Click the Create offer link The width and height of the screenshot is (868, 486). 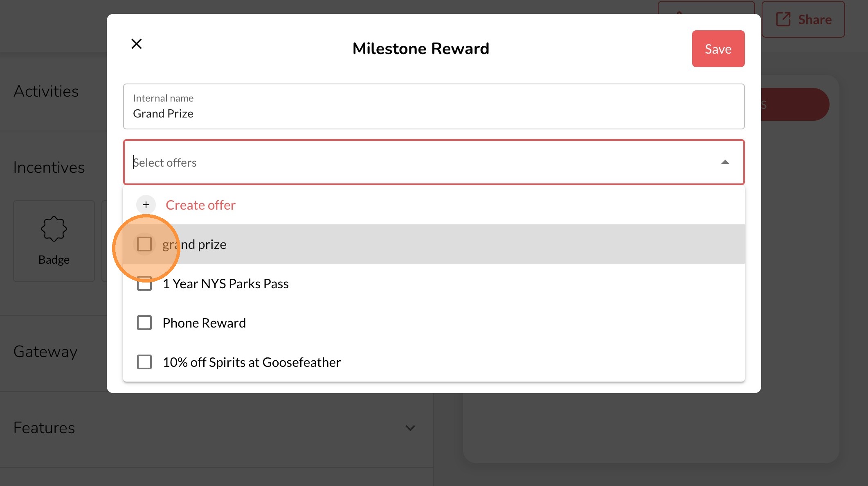(x=200, y=205)
